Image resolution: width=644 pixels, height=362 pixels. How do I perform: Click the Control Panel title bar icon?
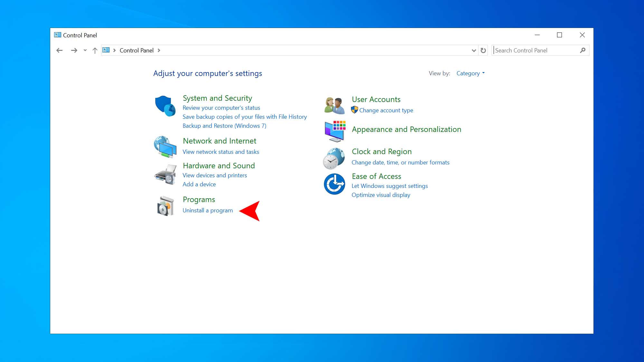tap(58, 35)
